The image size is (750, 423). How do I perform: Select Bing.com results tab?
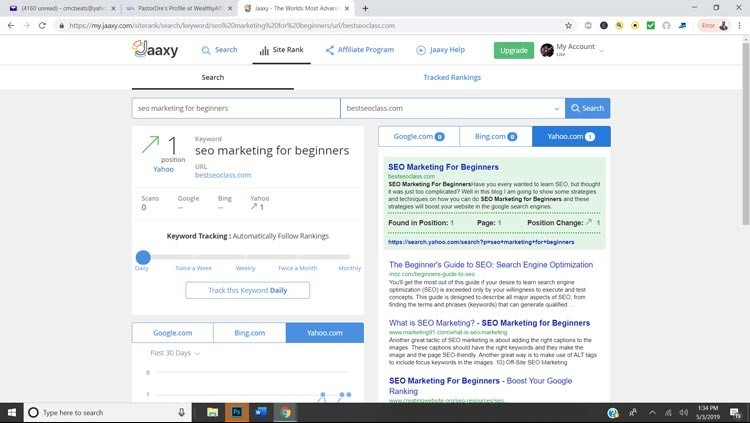[496, 136]
